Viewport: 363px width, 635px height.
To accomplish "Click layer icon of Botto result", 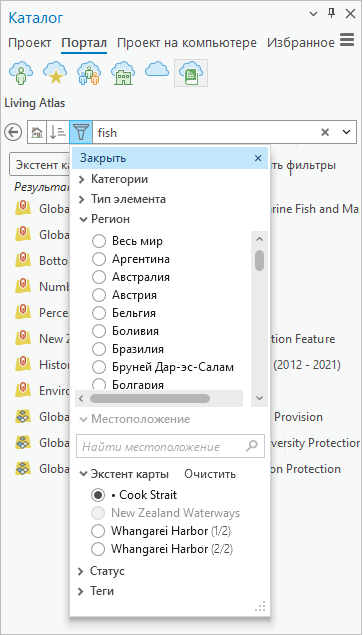I will (23, 260).
